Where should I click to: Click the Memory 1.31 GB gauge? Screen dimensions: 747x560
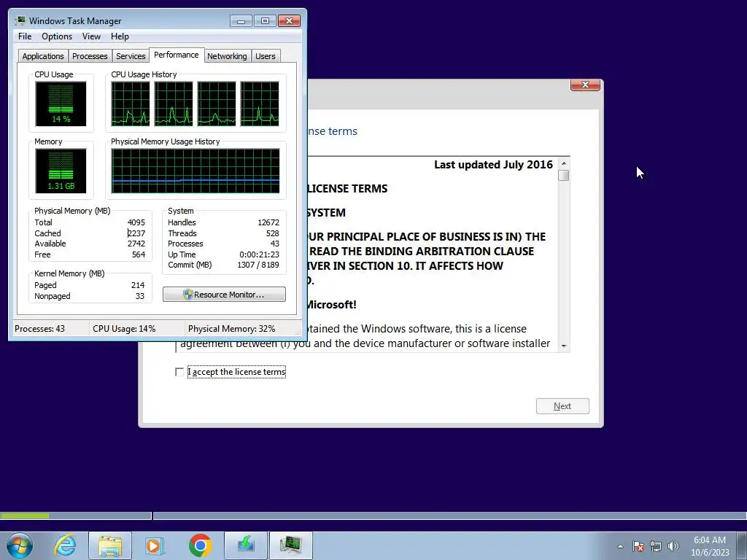61,171
